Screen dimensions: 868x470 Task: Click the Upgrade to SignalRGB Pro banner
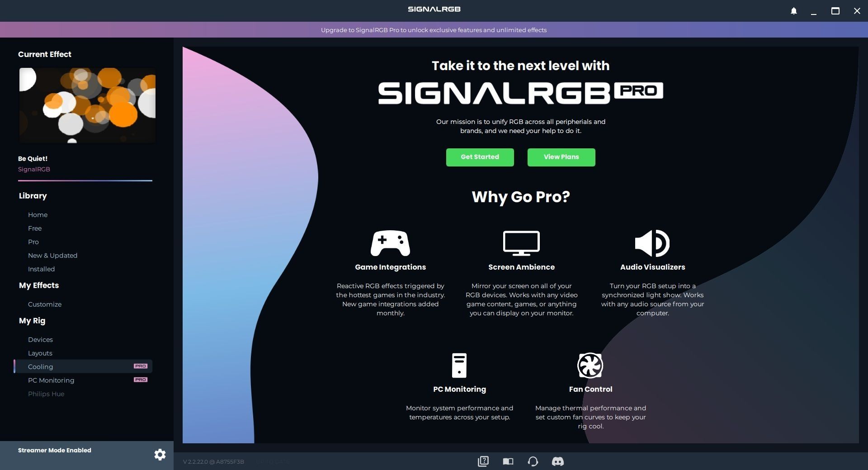(434, 30)
